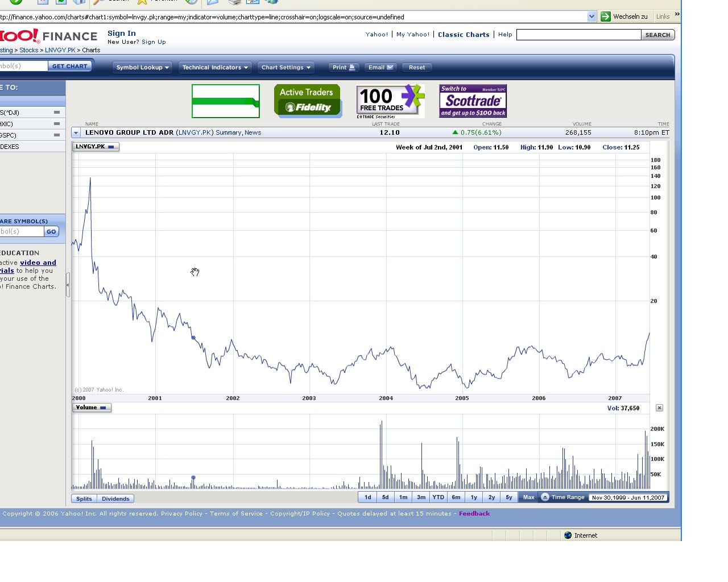728x582 pixels.
Task: Click the Time Range circular arrow icon
Action: 545,497
